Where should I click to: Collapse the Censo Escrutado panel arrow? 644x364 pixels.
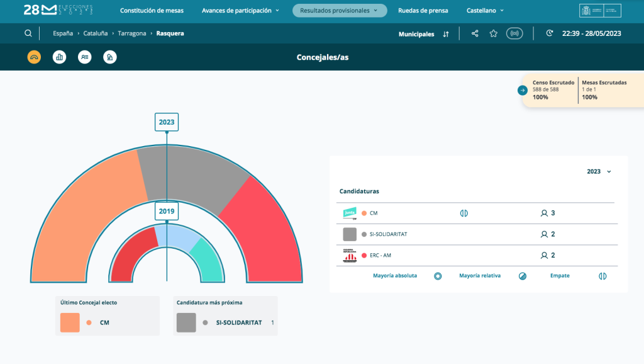pyautogui.click(x=523, y=90)
